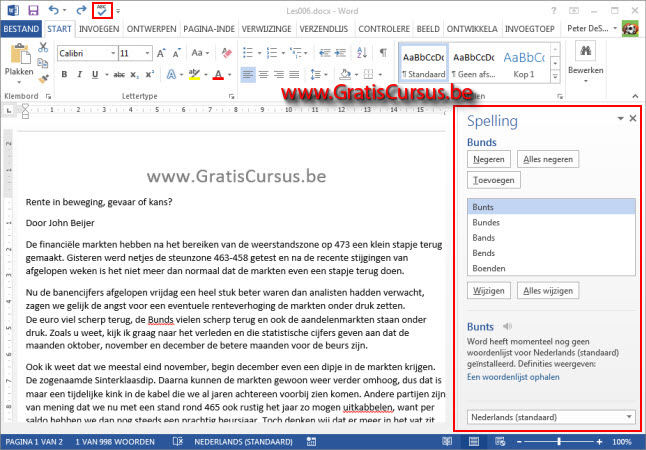This screenshot has width=646, height=450.
Task: Decrease font size with the shrink font icon
Action: point(176,53)
